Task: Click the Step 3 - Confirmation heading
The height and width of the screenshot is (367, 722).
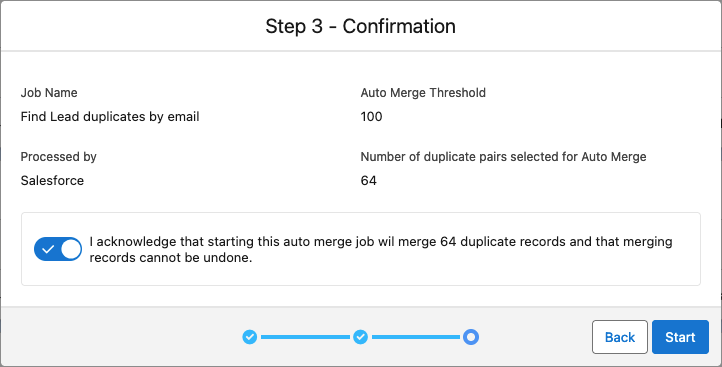Action: 361,26
